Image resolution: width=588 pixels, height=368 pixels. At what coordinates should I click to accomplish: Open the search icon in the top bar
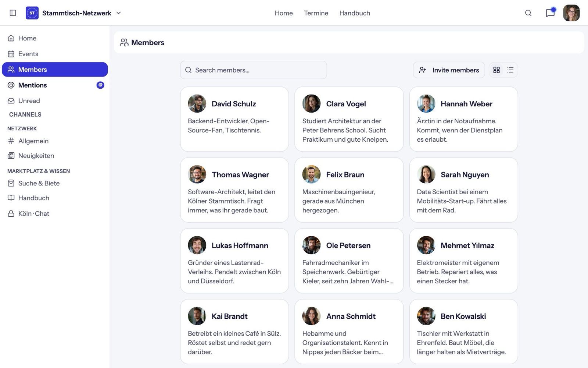pos(528,13)
